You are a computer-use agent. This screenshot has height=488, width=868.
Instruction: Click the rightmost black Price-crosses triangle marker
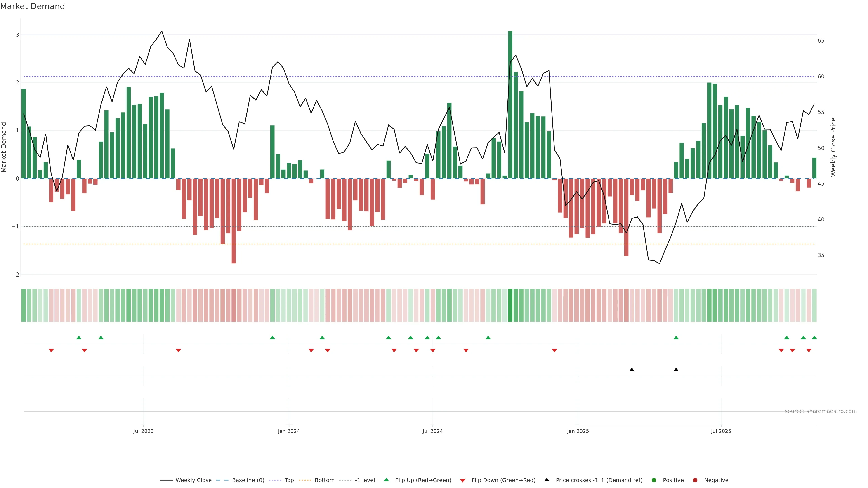(x=676, y=370)
